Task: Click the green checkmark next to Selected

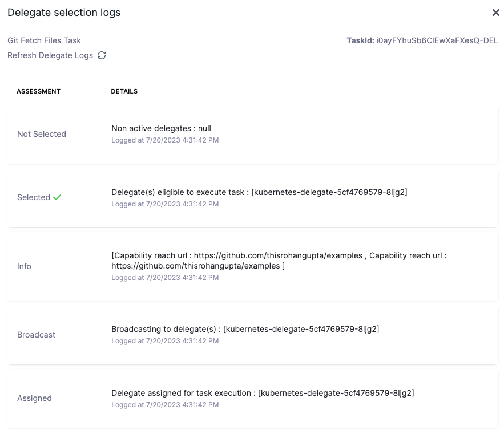Action: coord(57,197)
